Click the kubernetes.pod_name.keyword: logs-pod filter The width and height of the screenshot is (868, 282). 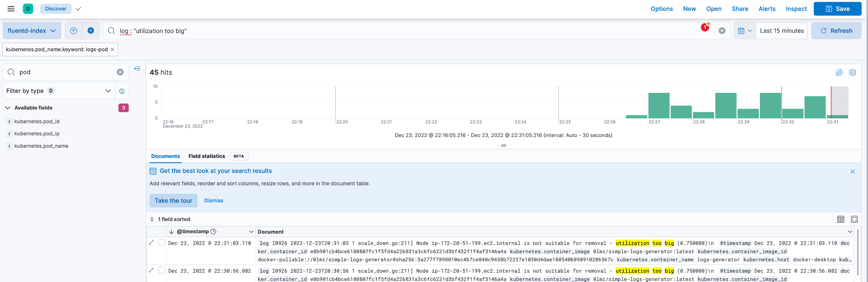(x=57, y=50)
